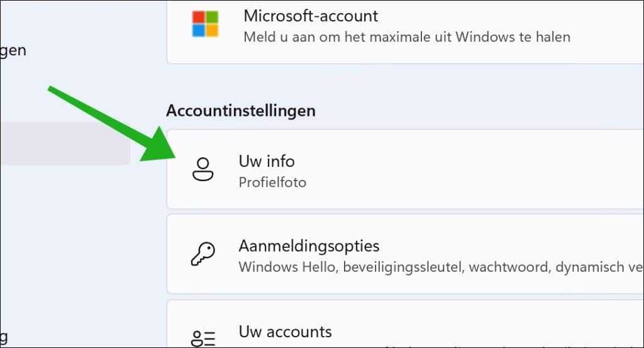This screenshot has height=348, width=644.
Task: Open the Uw info settings card
Action: pos(405,169)
